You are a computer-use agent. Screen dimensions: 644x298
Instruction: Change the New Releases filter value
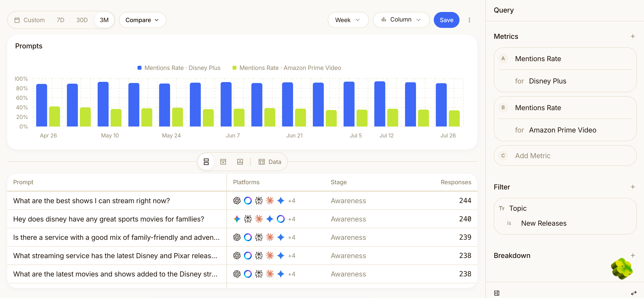tap(544, 223)
